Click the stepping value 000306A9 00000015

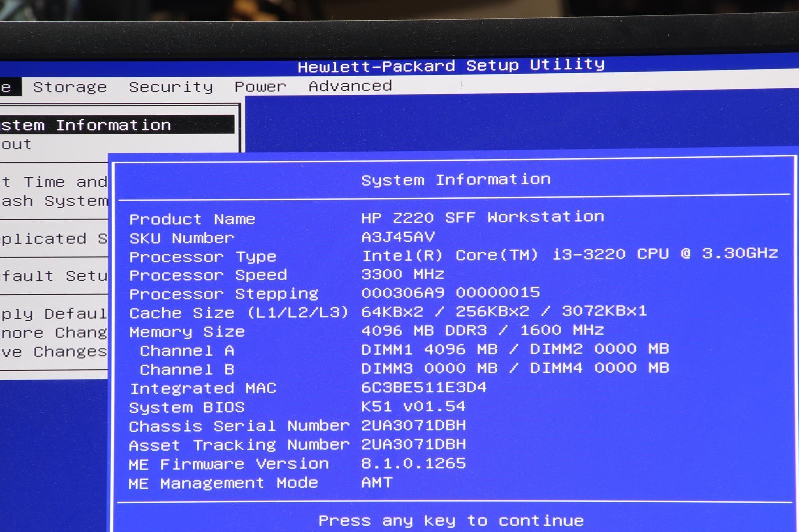(450, 292)
